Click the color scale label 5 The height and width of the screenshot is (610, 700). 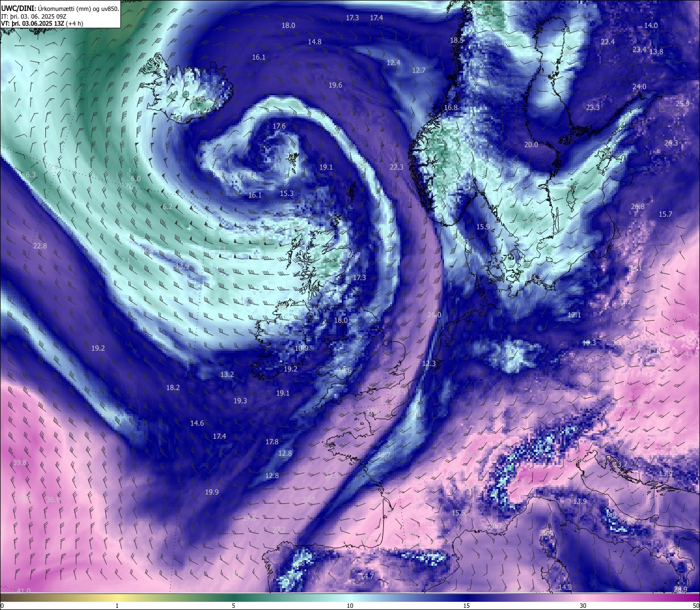click(234, 606)
